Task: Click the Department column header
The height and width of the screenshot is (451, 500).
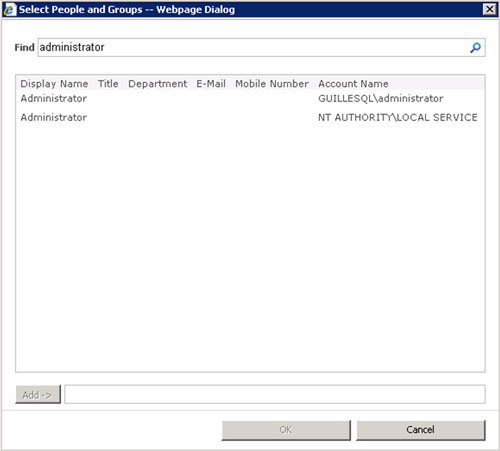Action: click(157, 84)
